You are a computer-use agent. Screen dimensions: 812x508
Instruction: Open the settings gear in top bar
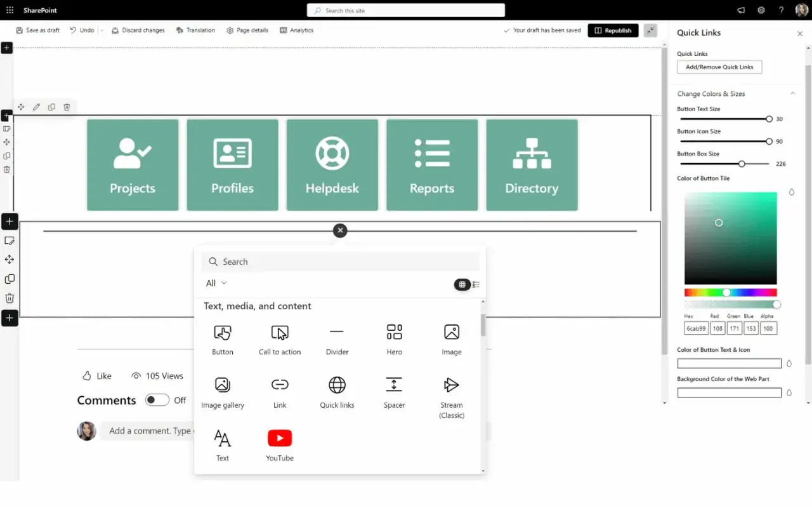pyautogui.click(x=761, y=10)
